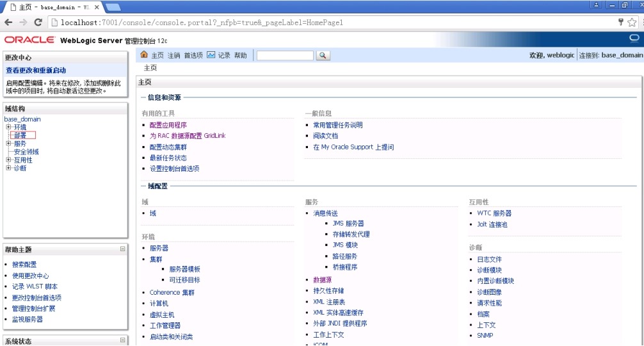Open 为 RAC 数据源配置 GridLink link
Image resolution: width=644 pixels, height=346 pixels.
coord(188,136)
